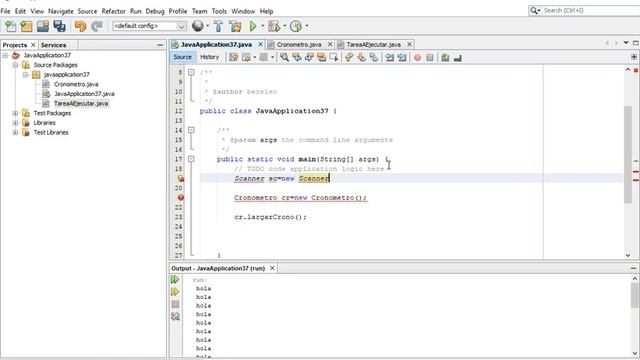
Task: Click the error marker beside Cronometro line
Action: coord(181,198)
